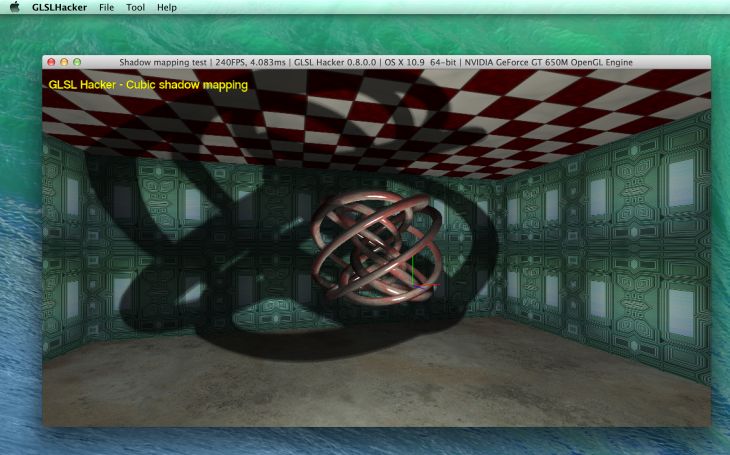Open the Apple menu
This screenshot has width=730, height=455.
click(x=15, y=7)
